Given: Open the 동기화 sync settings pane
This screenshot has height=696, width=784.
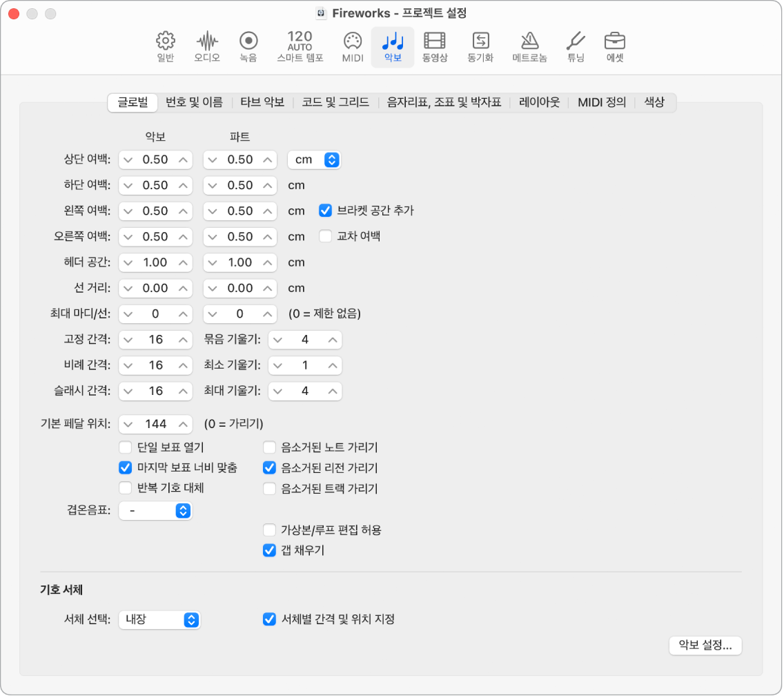Looking at the screenshot, I should pos(480,47).
